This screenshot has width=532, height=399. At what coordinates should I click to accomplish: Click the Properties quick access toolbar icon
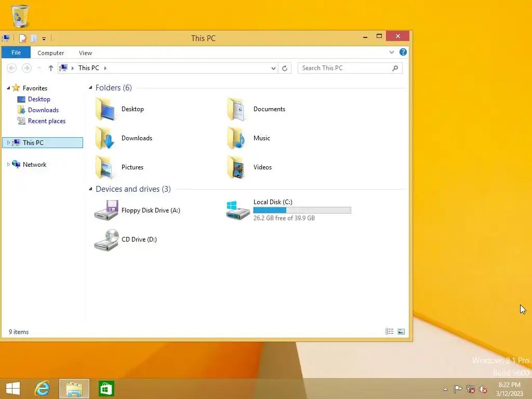tap(23, 38)
